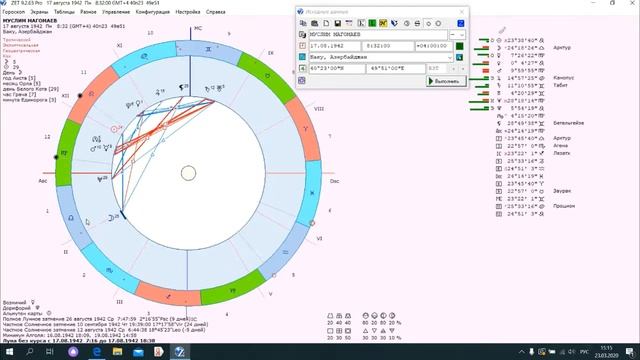The width and height of the screenshot is (640, 360).
Task: Click the date field 17.08.1942
Action: (334, 46)
